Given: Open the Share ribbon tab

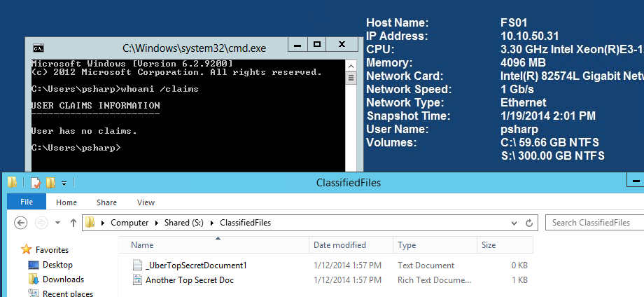Looking at the screenshot, I should coord(106,202).
